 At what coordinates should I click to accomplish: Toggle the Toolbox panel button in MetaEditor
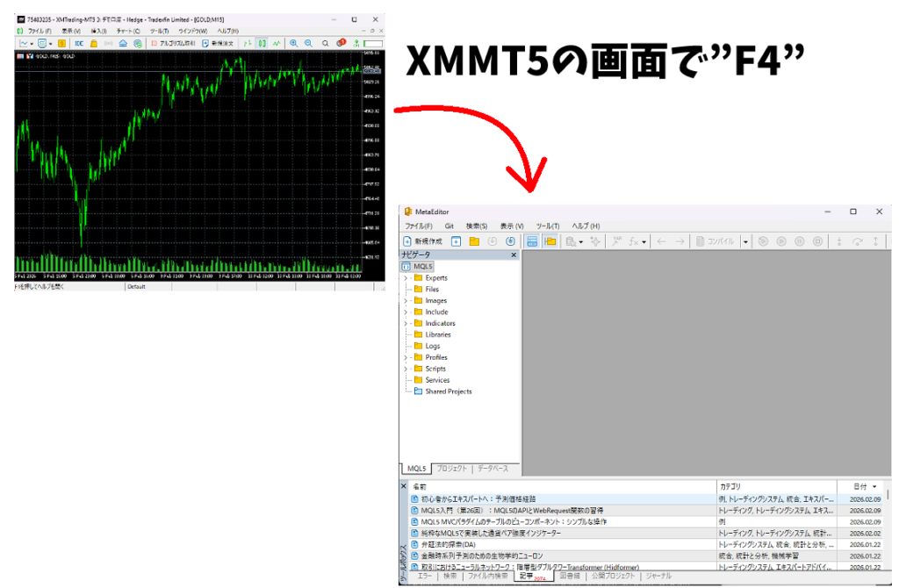pos(550,241)
